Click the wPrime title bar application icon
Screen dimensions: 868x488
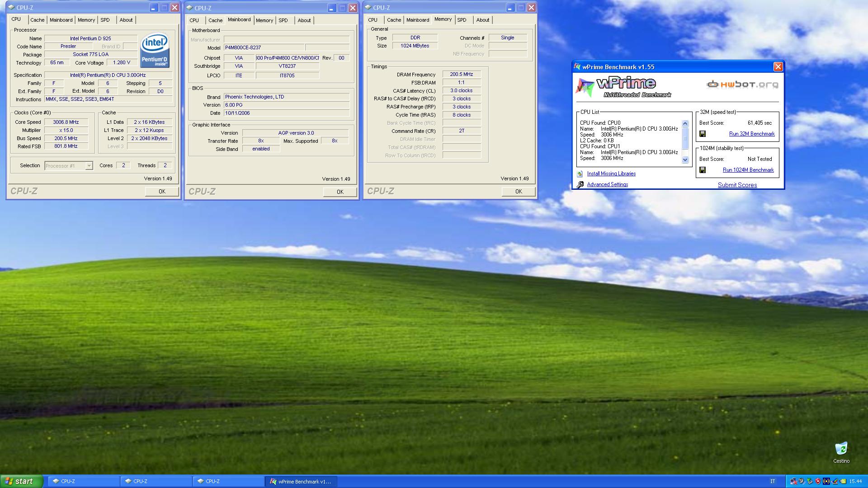pyautogui.click(x=577, y=67)
